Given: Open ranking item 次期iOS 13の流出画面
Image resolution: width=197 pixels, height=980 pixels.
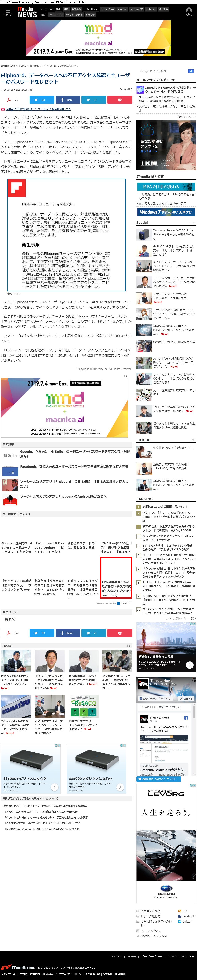Looking at the screenshot, I should (165, 507).
